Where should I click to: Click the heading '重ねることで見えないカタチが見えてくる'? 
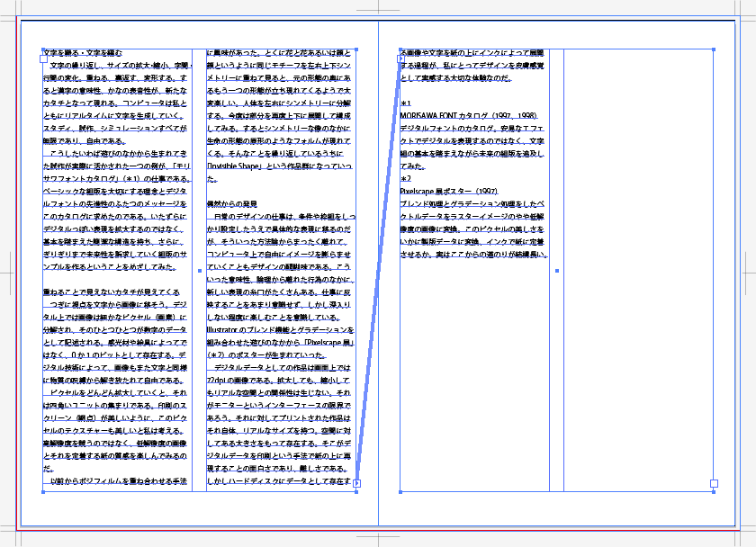tap(112, 292)
